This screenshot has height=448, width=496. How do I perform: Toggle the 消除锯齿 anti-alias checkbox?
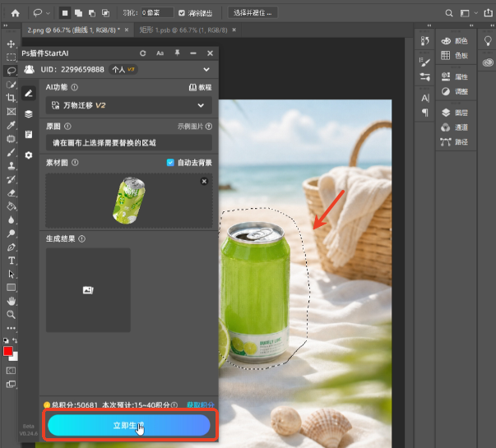coord(182,13)
